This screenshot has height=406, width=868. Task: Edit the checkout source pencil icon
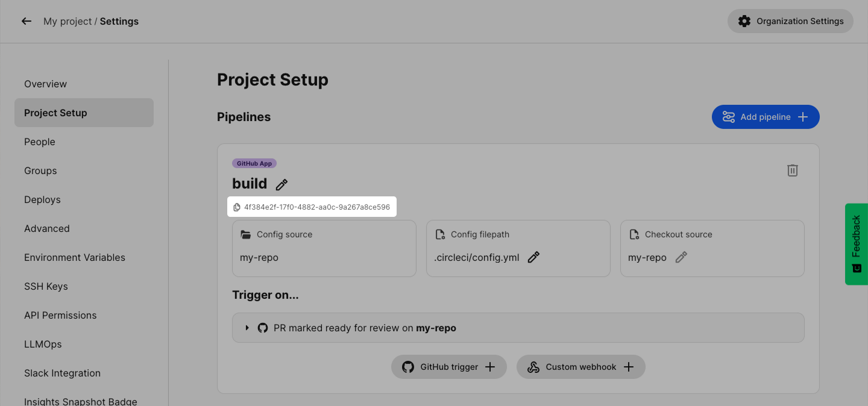pyautogui.click(x=681, y=257)
